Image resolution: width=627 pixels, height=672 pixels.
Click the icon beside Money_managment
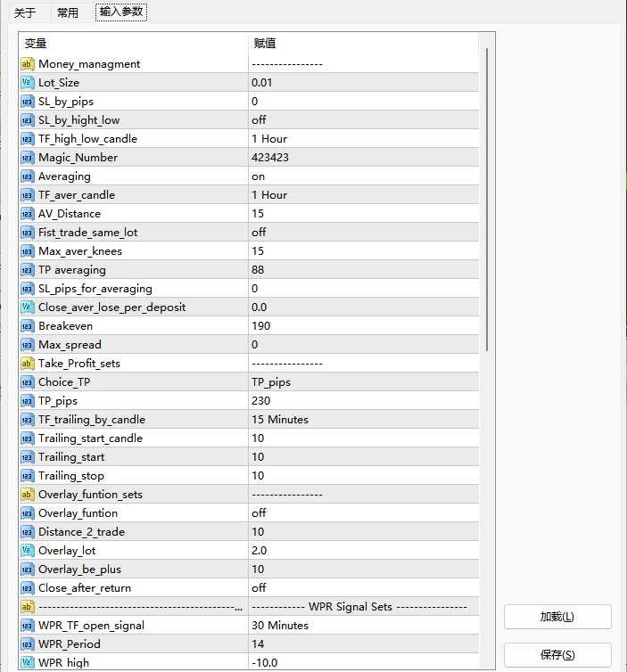[x=27, y=64]
